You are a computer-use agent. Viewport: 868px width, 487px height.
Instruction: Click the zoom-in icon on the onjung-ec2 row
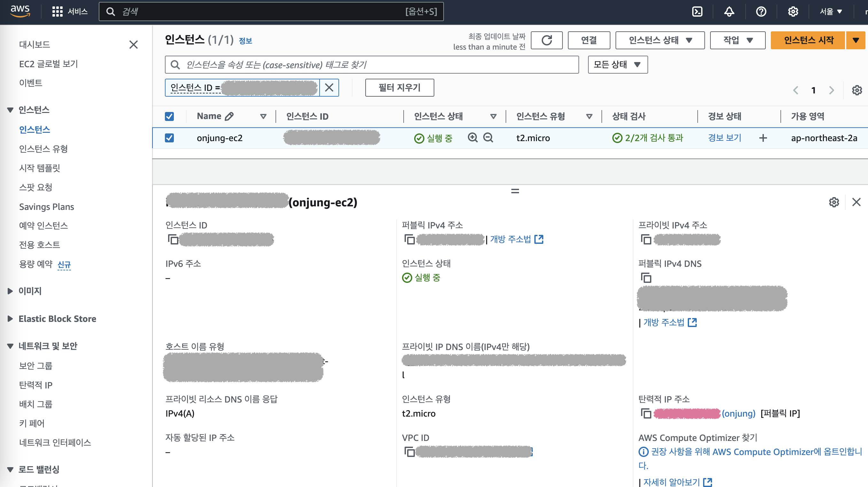click(x=472, y=138)
